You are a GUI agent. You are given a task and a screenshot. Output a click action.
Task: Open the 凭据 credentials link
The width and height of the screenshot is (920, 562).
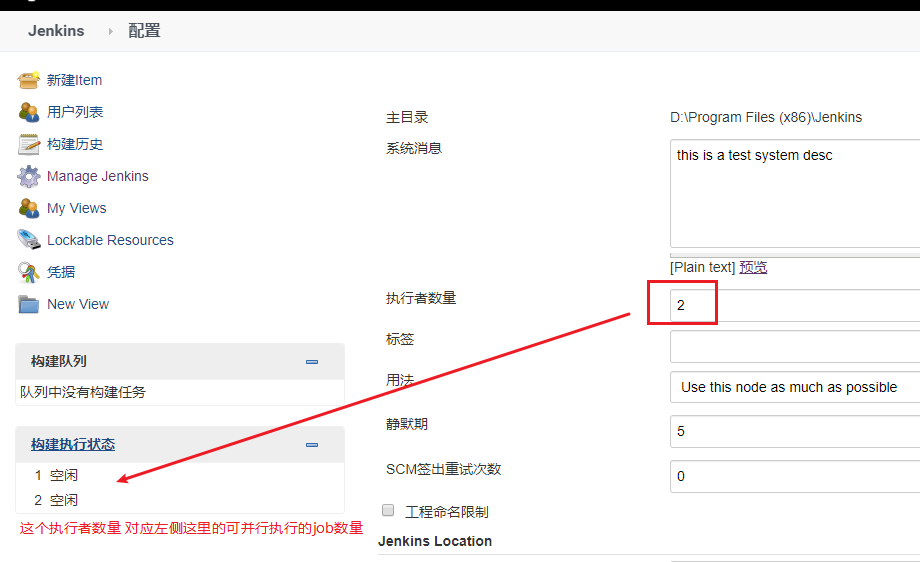[61, 272]
